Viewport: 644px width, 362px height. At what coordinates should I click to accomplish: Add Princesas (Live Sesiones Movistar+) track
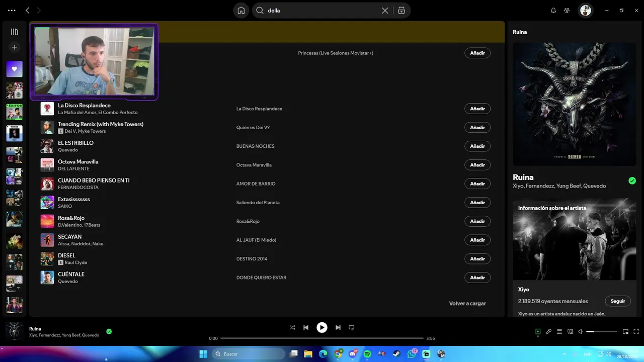(x=477, y=53)
